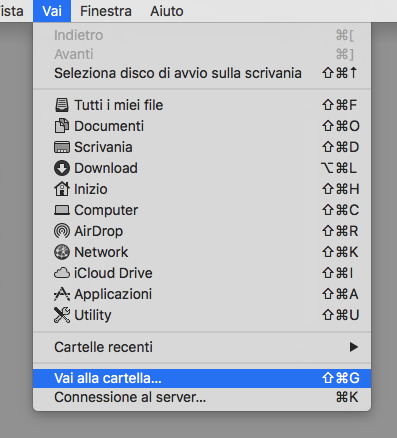Image resolution: width=397 pixels, height=438 pixels.
Task: Click the Download arrow icon
Action: click(62, 168)
